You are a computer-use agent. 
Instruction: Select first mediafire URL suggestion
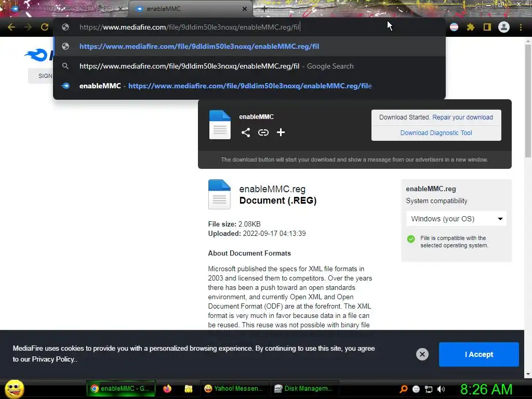point(249,46)
